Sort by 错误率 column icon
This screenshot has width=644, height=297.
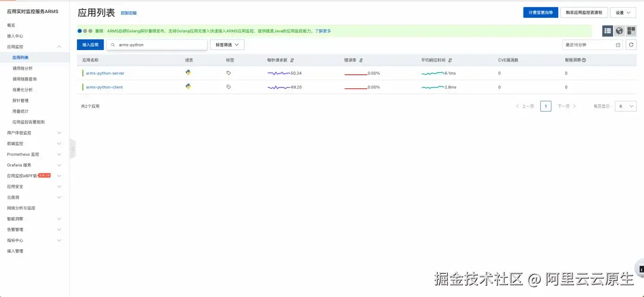(x=361, y=60)
